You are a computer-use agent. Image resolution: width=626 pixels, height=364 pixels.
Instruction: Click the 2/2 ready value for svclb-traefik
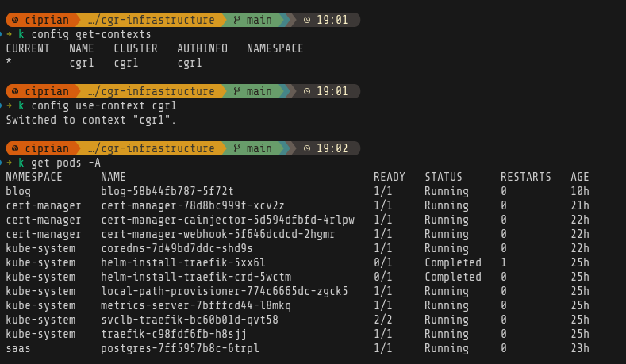click(x=383, y=320)
